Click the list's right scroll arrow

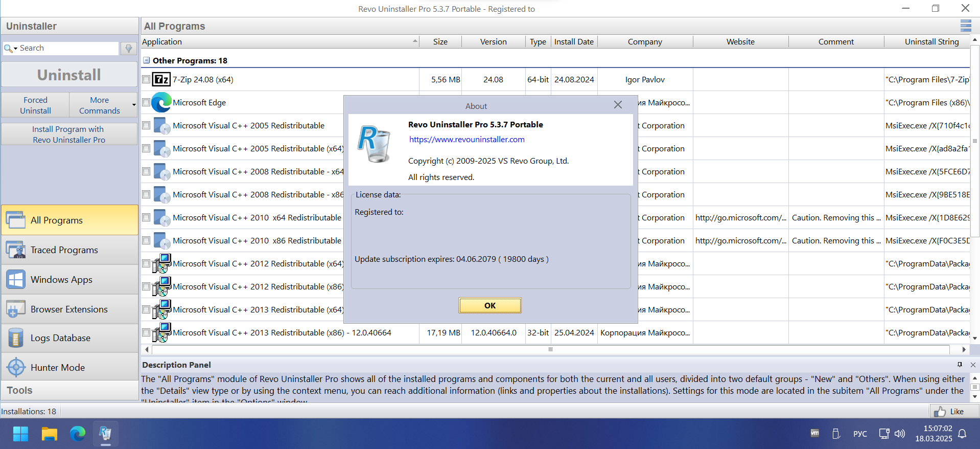[964, 349]
